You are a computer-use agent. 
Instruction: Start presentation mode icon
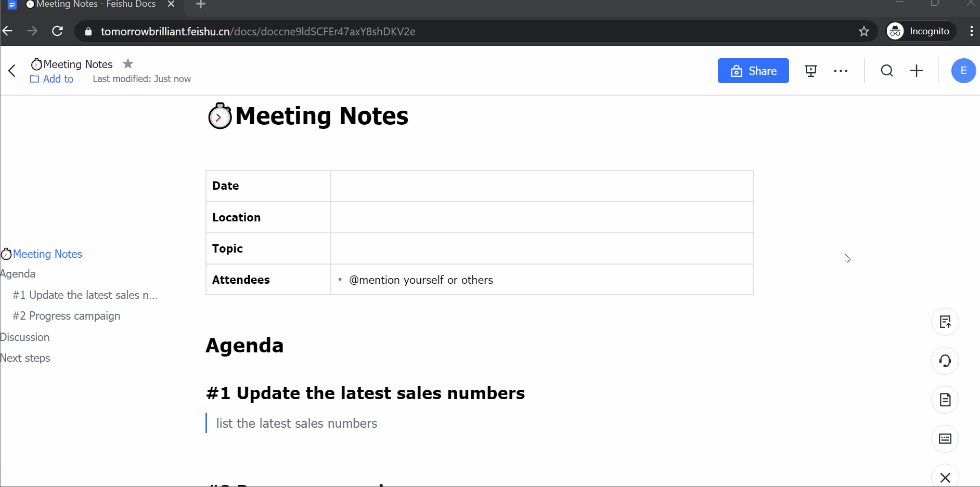811,71
